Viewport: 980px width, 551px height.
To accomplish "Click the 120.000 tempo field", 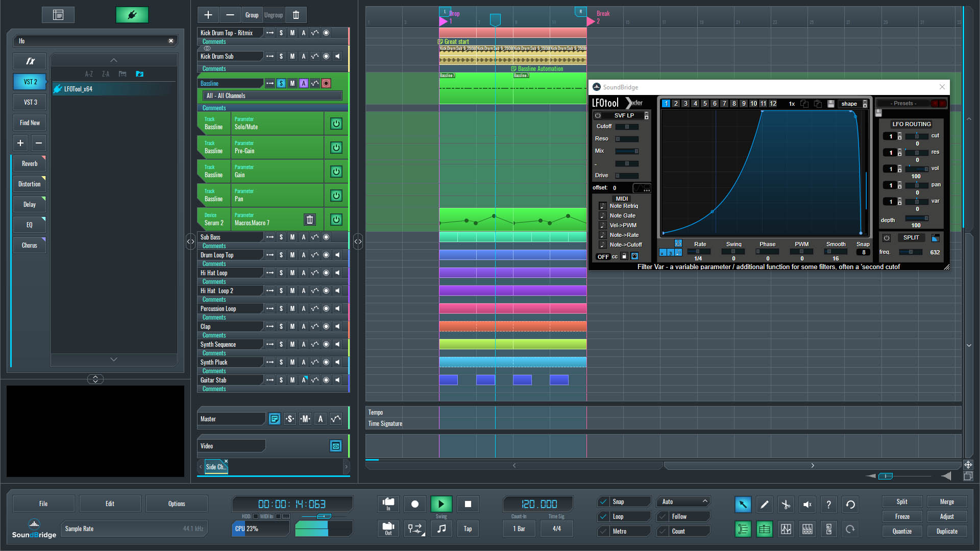I will pyautogui.click(x=539, y=504).
